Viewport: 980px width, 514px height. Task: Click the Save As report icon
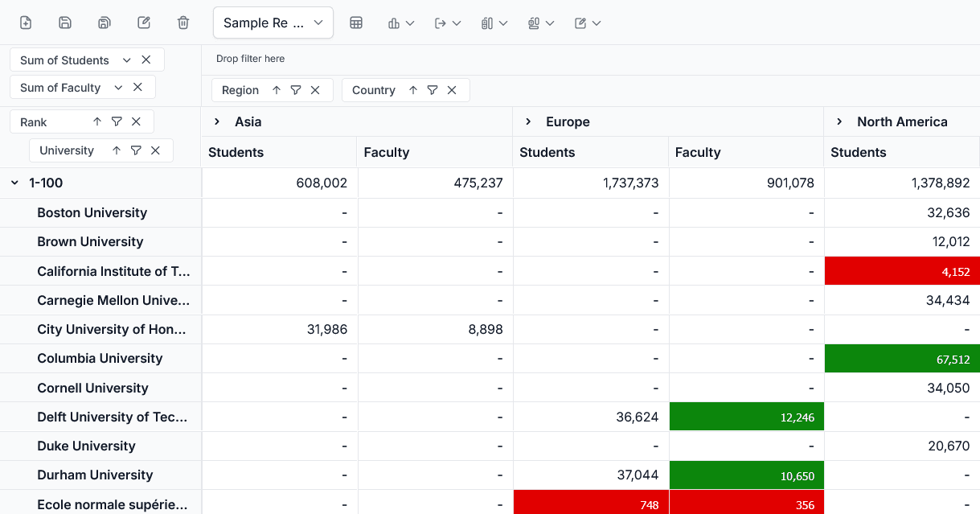105,23
